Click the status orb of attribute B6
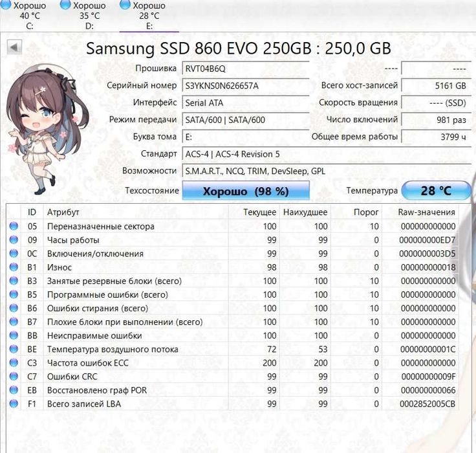 [x=14, y=308]
